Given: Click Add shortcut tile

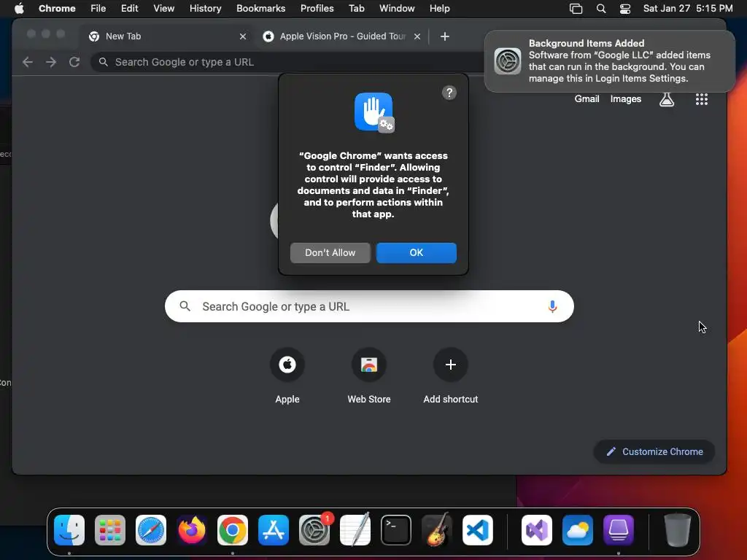Looking at the screenshot, I should coord(451,376).
